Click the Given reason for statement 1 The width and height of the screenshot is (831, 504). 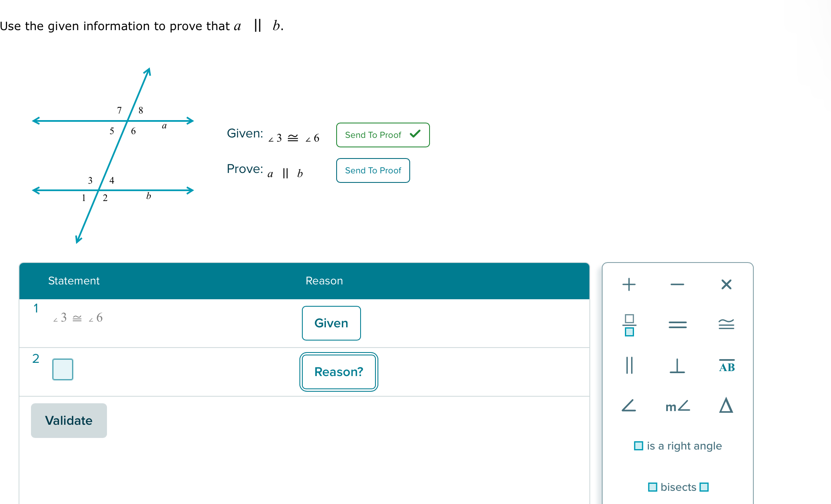point(331,323)
